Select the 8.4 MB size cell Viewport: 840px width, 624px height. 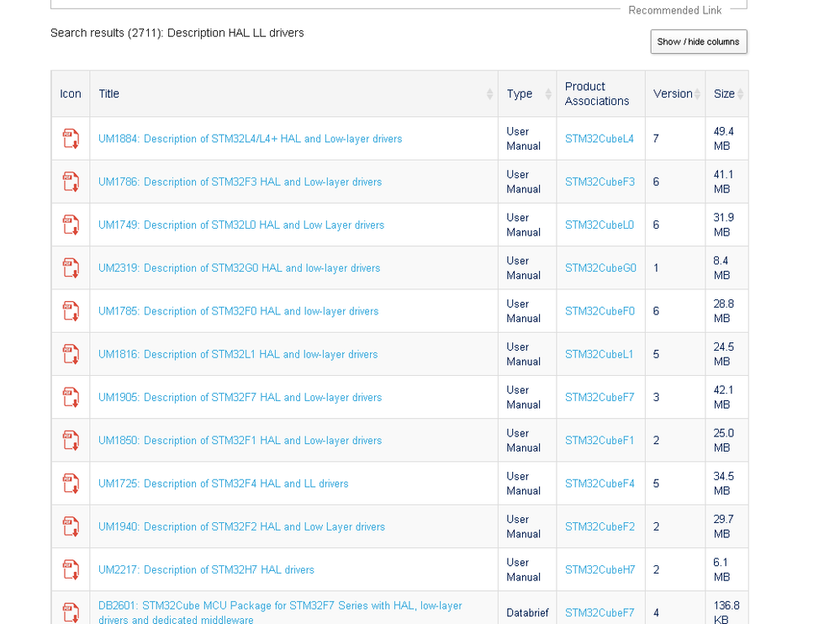coord(727,267)
